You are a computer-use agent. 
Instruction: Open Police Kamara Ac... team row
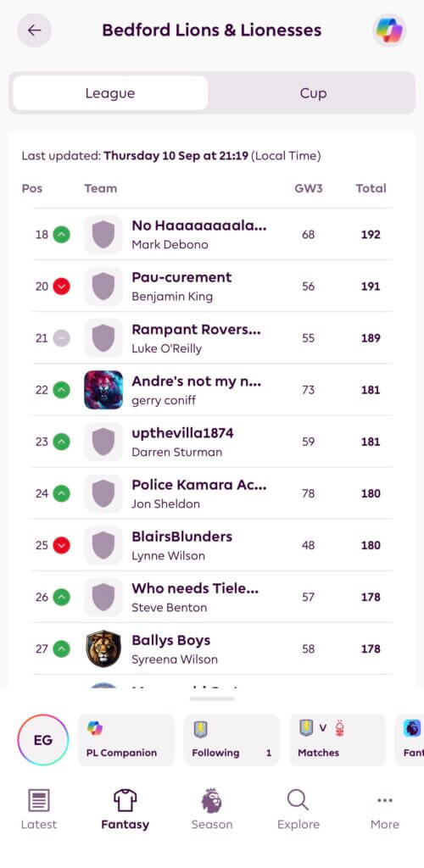(212, 493)
